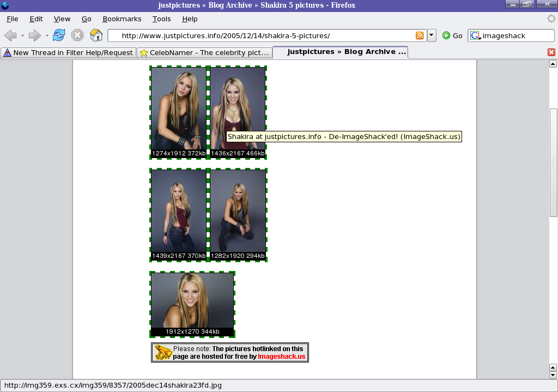The image size is (558, 392).
Task: Click the Google search engine icon
Action: click(x=475, y=35)
